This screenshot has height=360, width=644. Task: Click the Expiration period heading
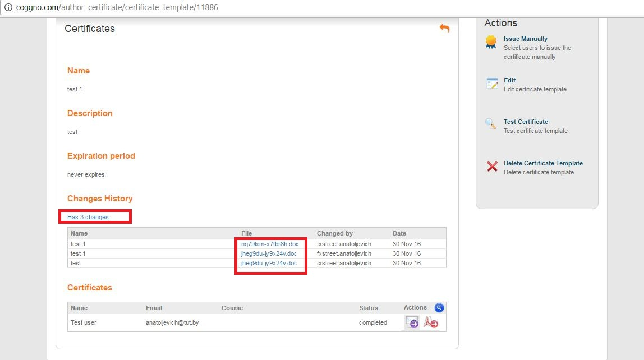(101, 155)
